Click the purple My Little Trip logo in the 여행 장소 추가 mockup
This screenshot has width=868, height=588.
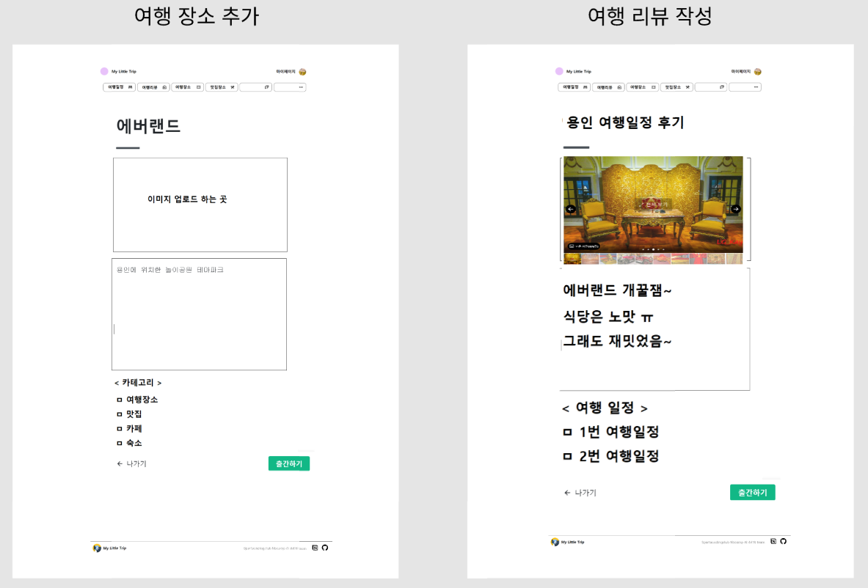click(104, 71)
